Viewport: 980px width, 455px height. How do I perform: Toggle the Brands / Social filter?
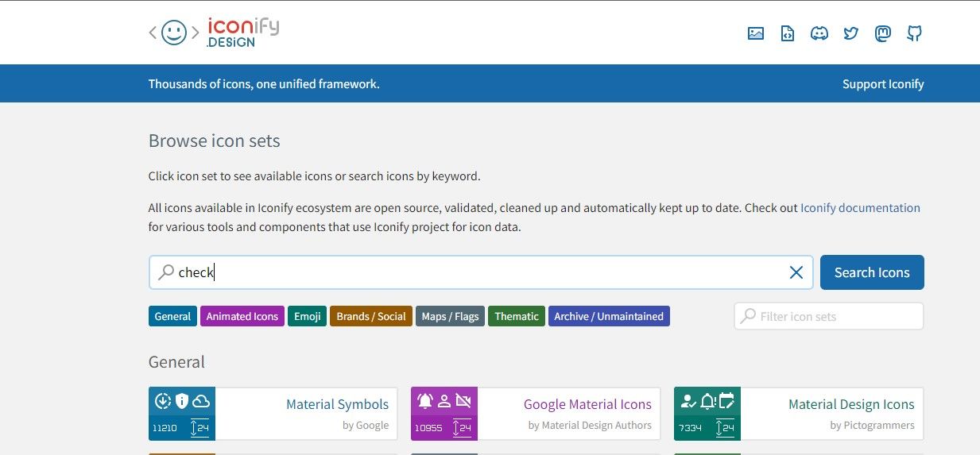(x=371, y=316)
